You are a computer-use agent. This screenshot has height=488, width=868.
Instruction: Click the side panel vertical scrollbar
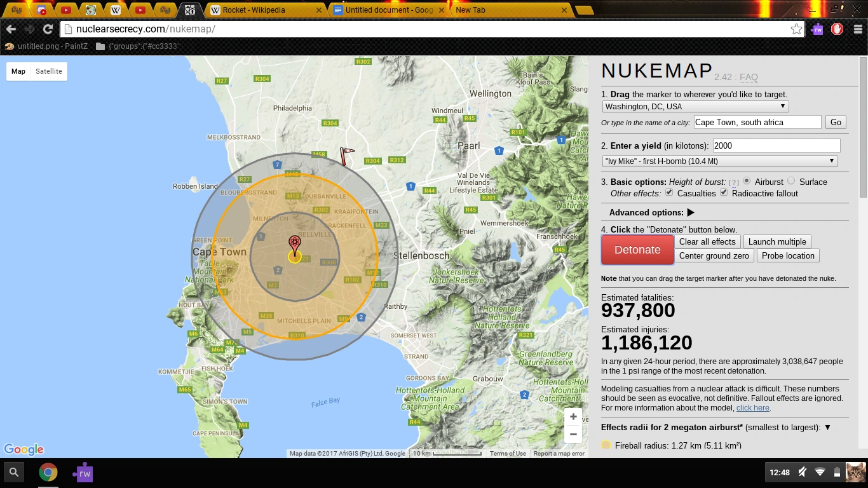[863, 127]
